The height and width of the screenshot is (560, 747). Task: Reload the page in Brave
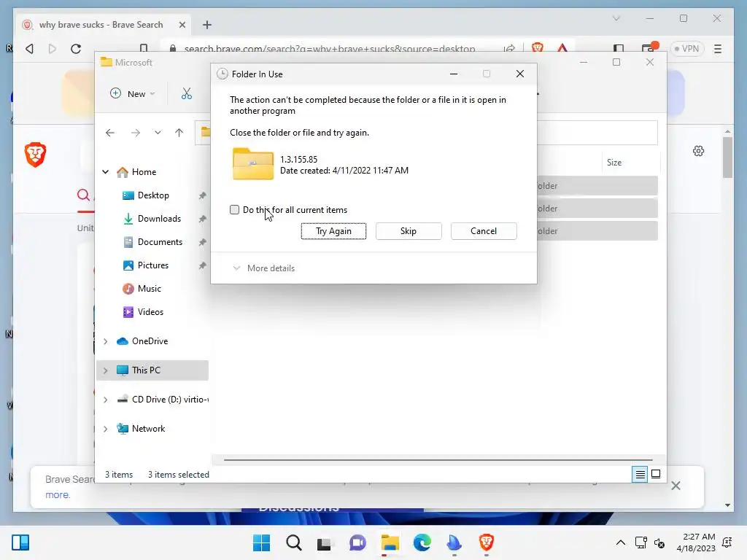tap(76, 49)
